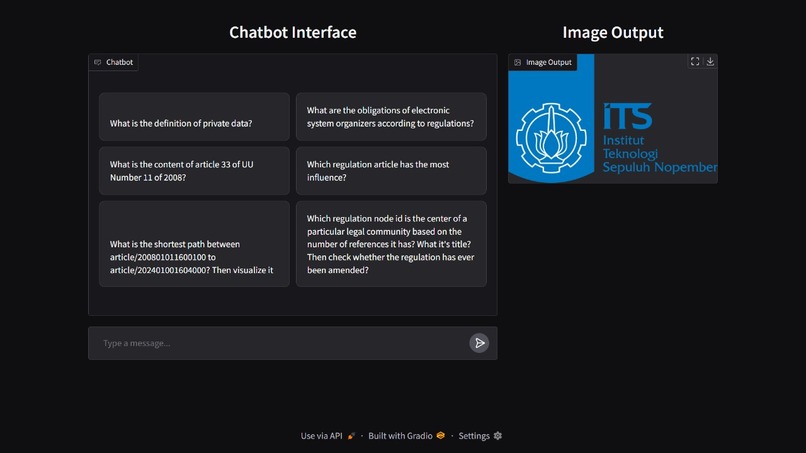Viewport: 806px width, 453px height.
Task: Select example about obligations of electronic system organizers
Action: (x=391, y=117)
